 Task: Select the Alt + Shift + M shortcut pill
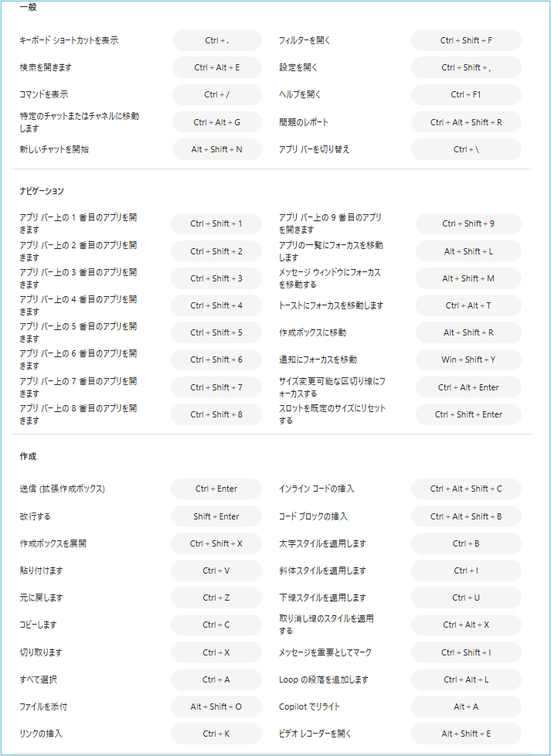[468, 278]
